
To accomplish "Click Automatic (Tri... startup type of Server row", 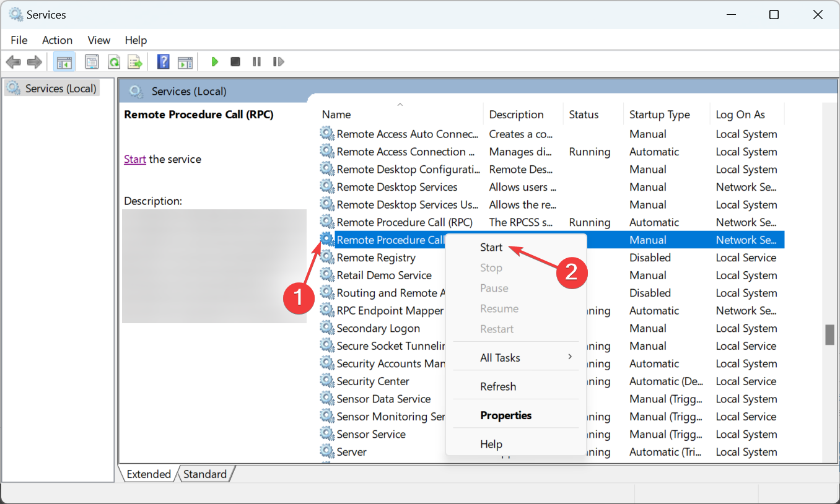I will pyautogui.click(x=665, y=451).
